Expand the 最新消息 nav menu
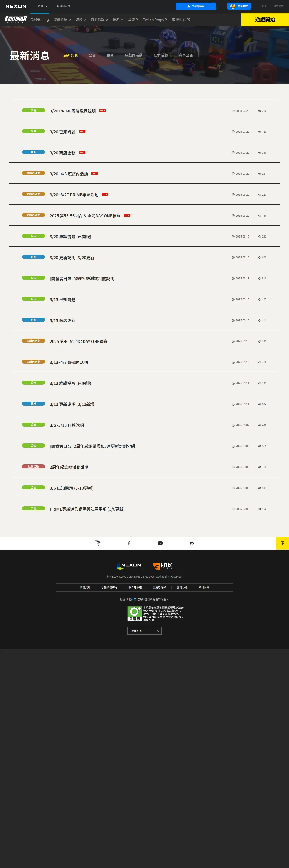This screenshot has width=289, height=868. [x=40, y=20]
